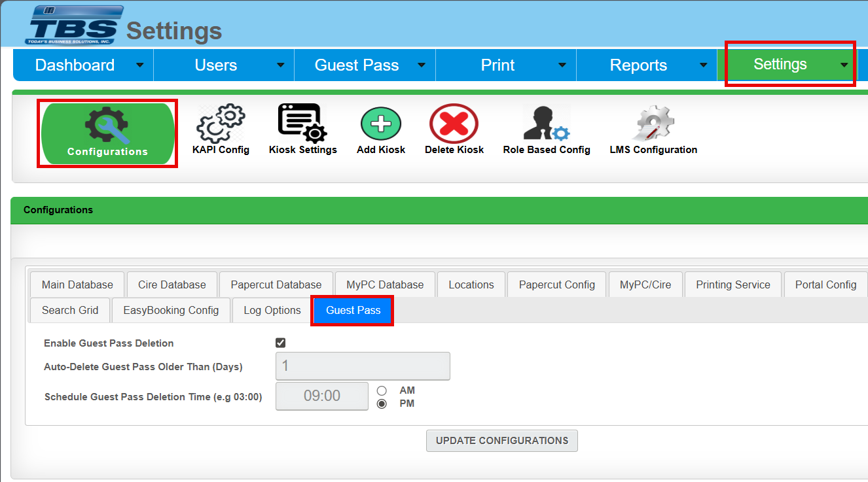Switch to the Log Options tab
This screenshot has height=482, width=868.
(272, 310)
